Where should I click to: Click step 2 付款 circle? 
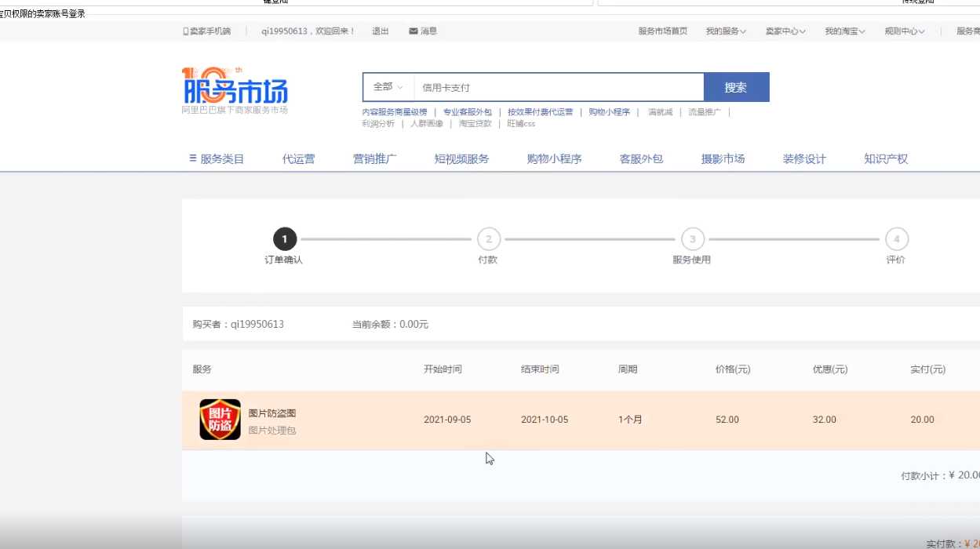click(x=488, y=239)
